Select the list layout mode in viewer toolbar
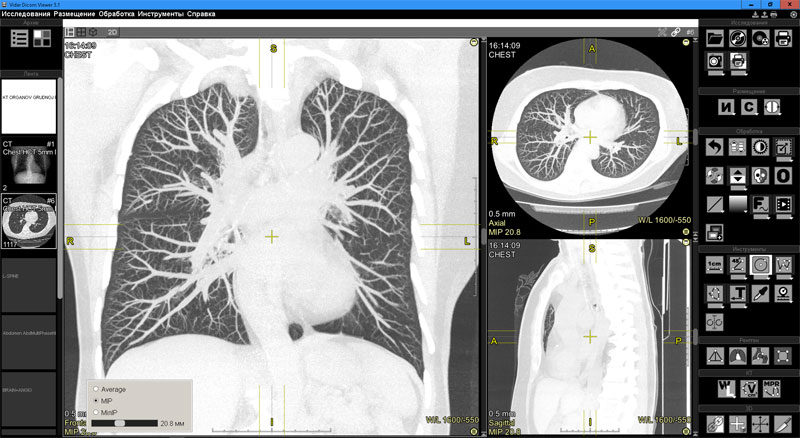This screenshot has height=438, width=800. click(x=70, y=32)
